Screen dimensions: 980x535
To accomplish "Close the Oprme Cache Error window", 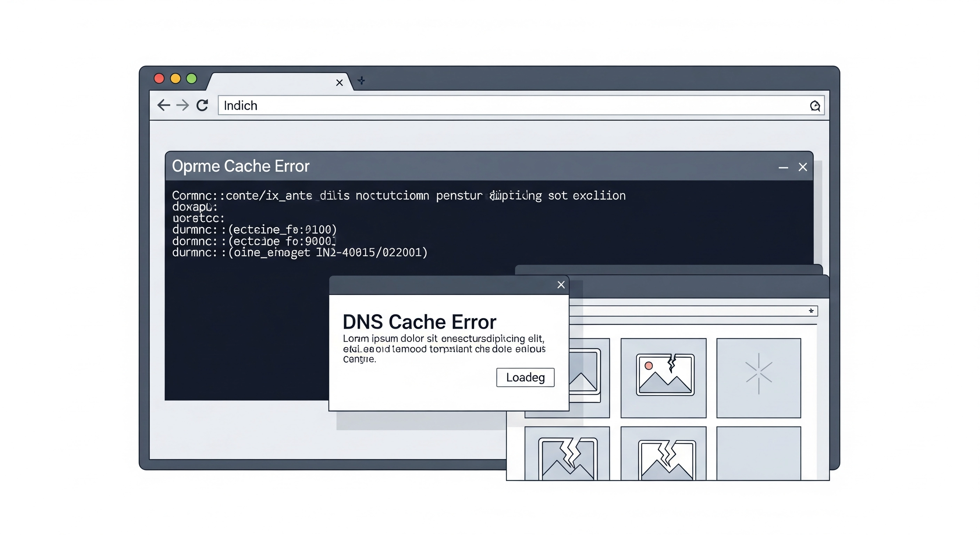I will (x=803, y=167).
